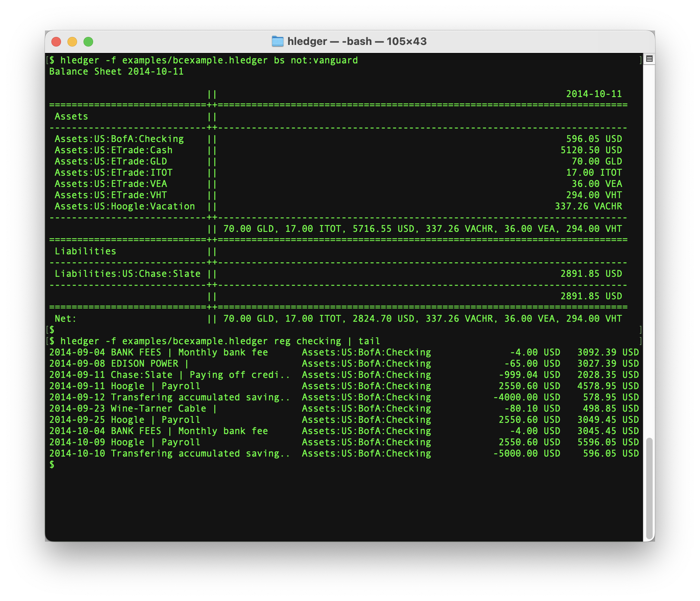Click the folder proxy icon in title bar
The image size is (700, 601).
click(277, 41)
